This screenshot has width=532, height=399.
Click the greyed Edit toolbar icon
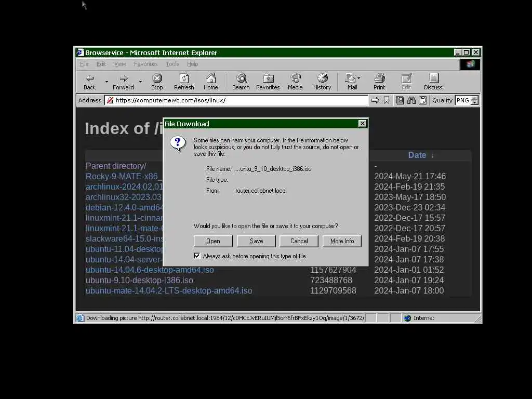point(406,78)
